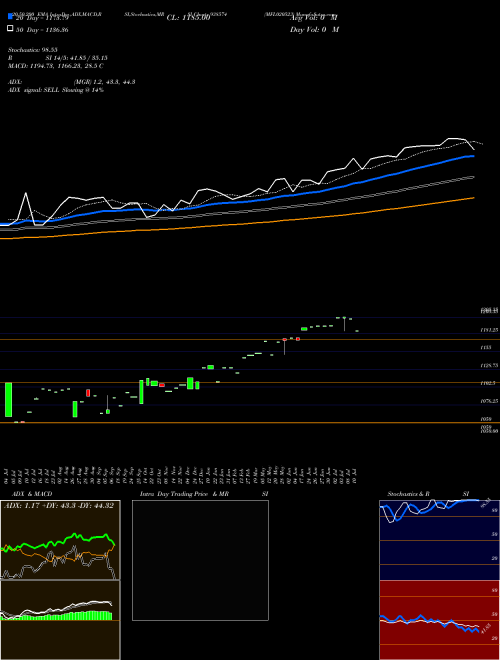Click the 'Stochastics & R' panel title
Screen dimensions: 500x660
408,494
